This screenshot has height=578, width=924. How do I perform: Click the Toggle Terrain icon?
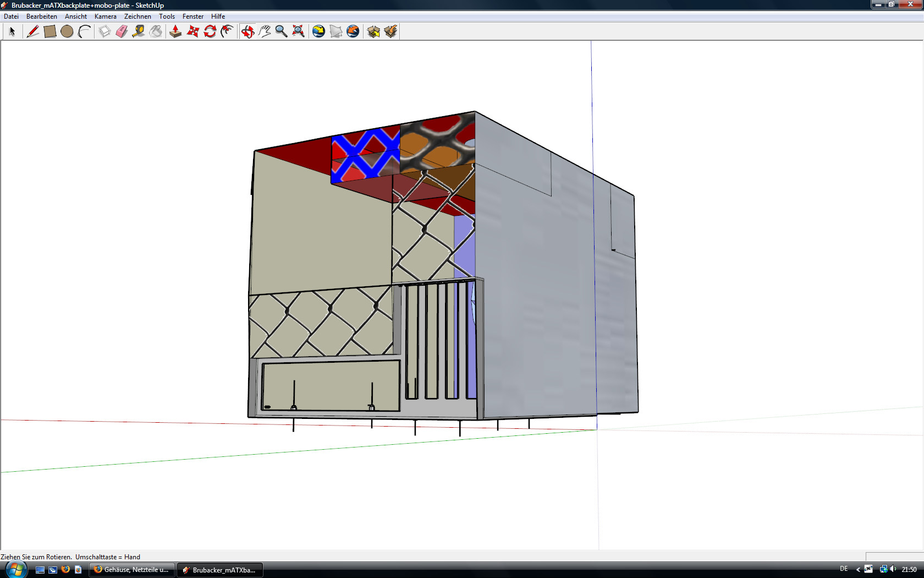coord(335,31)
